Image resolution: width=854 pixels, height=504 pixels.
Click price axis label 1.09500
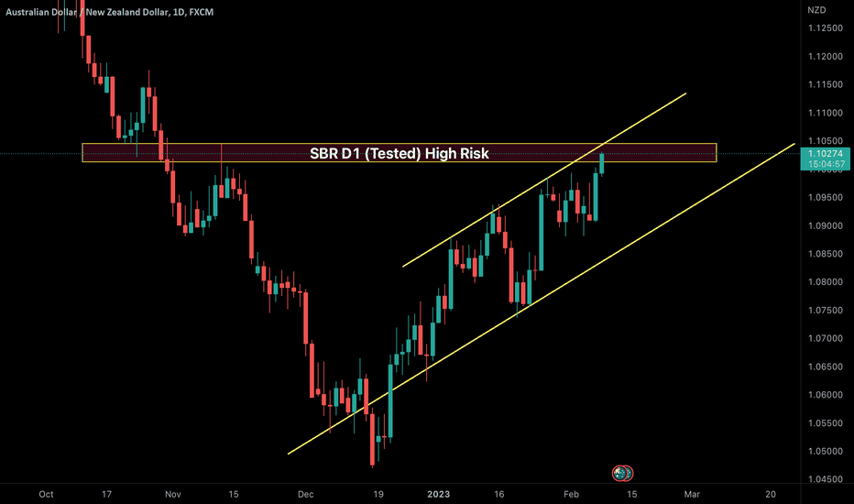825,197
